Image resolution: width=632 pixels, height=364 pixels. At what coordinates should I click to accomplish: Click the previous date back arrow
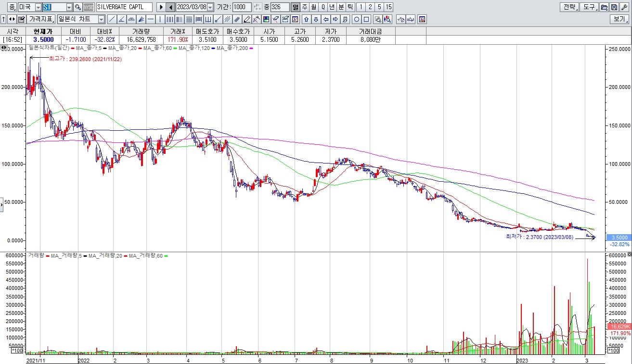click(x=170, y=7)
